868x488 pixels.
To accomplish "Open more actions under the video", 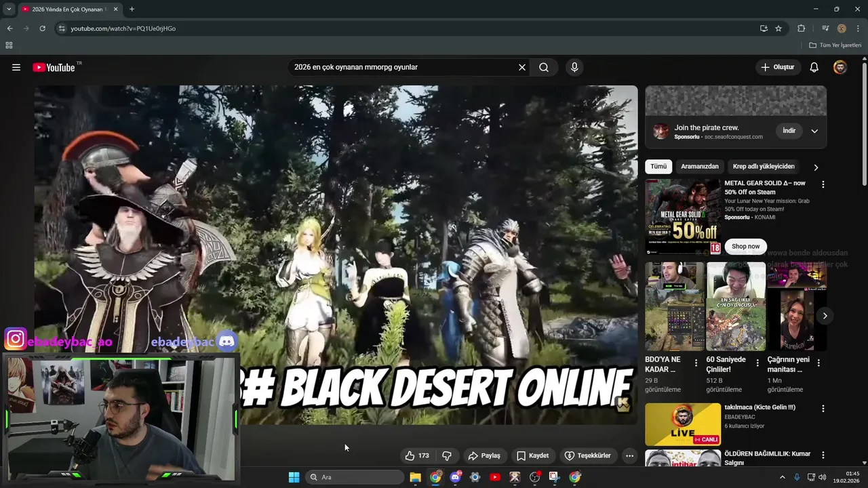I will click(x=629, y=455).
